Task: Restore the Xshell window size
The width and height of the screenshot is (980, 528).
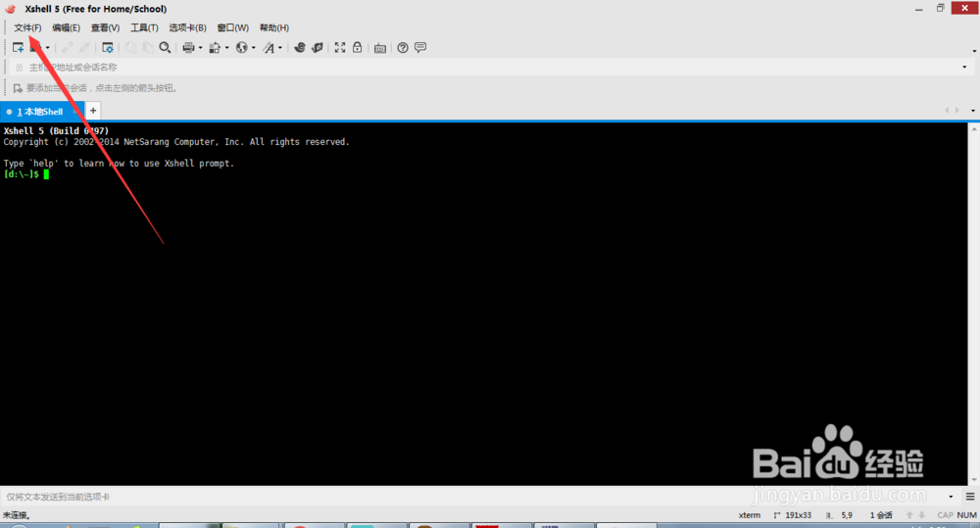Action: tap(940, 8)
